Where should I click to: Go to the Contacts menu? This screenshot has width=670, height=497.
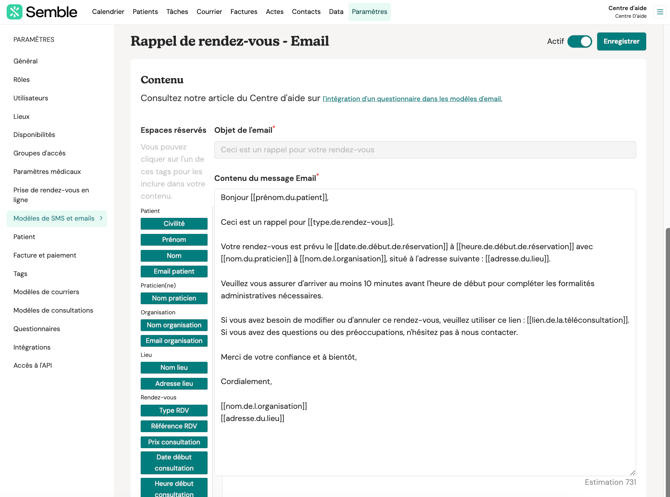coord(306,12)
